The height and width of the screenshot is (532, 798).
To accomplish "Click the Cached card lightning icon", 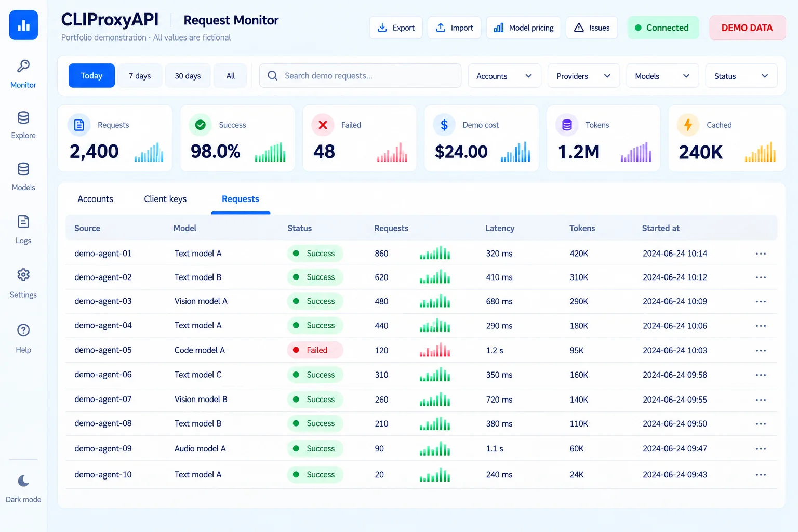I will 688,125.
